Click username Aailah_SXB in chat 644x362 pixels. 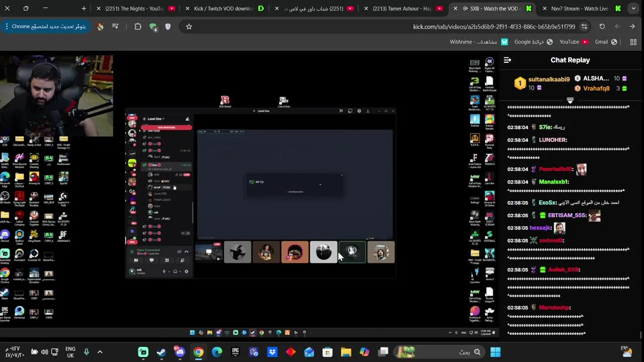click(x=563, y=270)
